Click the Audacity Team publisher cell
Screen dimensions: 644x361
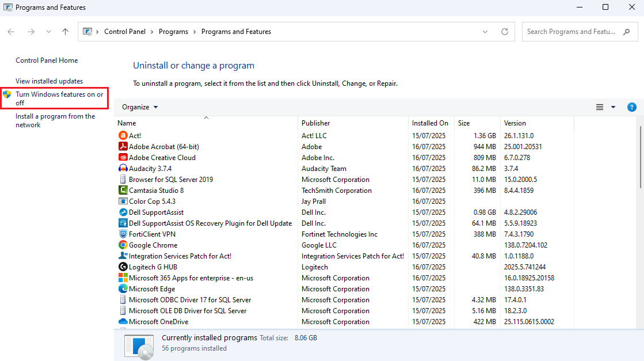point(323,168)
